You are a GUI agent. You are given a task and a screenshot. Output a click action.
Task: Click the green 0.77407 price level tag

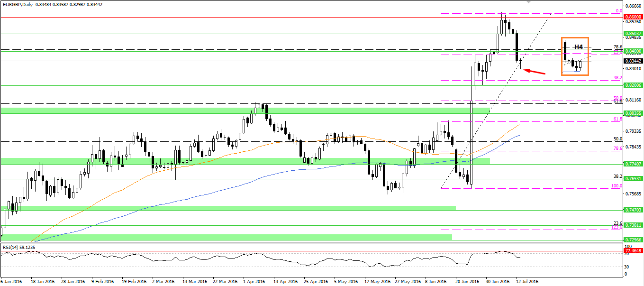point(633,164)
